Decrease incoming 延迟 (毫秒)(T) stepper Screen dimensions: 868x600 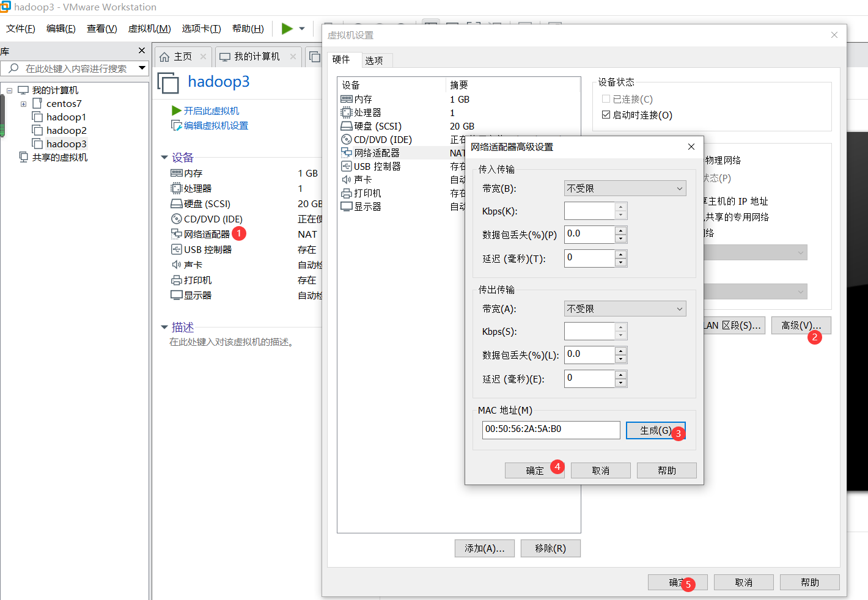(620, 263)
